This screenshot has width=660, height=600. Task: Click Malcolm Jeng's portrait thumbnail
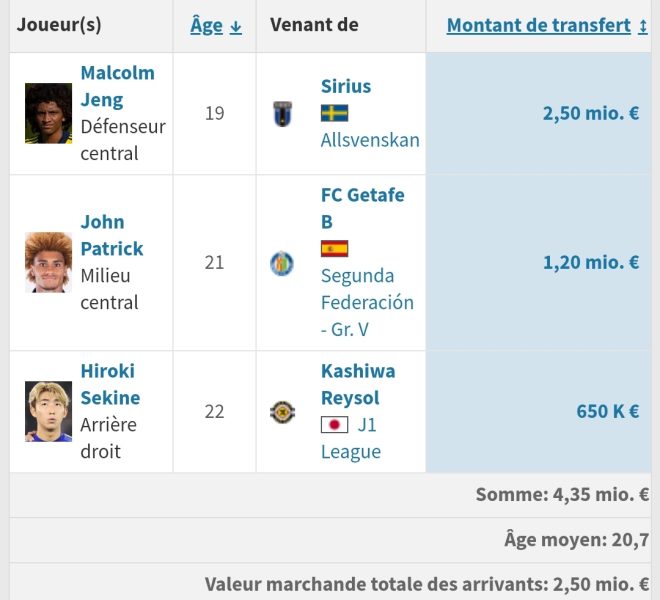tap(48, 113)
